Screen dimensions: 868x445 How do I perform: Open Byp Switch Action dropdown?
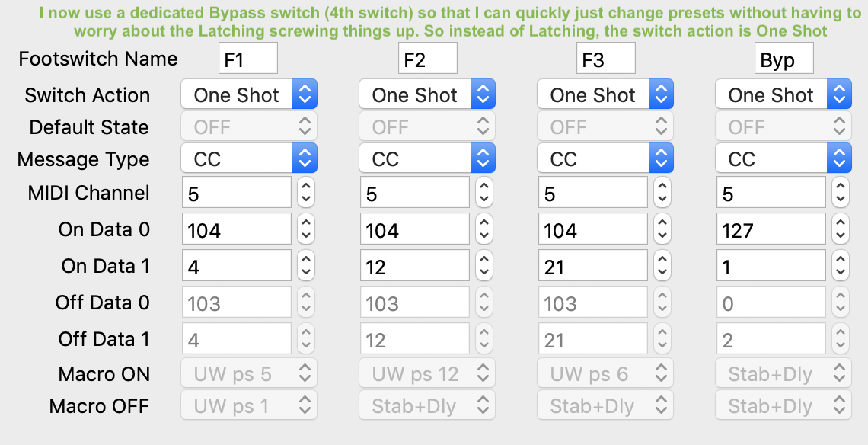(783, 94)
